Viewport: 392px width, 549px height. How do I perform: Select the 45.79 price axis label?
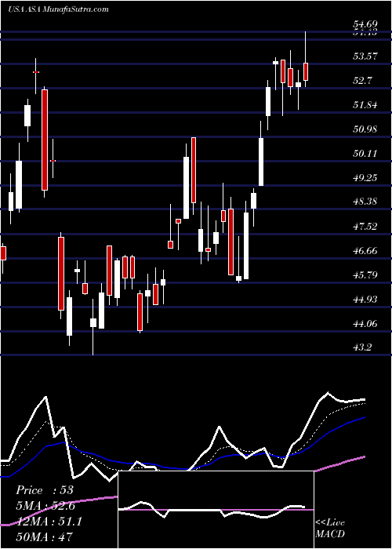(365, 274)
